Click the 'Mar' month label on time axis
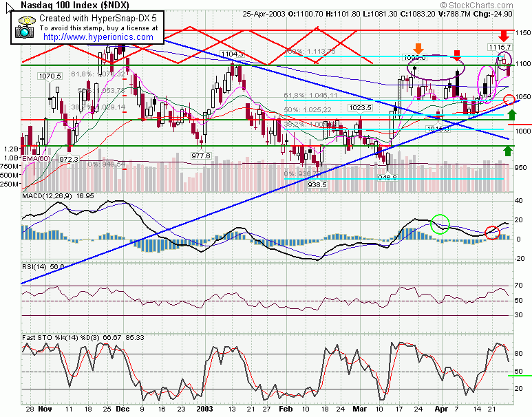 360,409
